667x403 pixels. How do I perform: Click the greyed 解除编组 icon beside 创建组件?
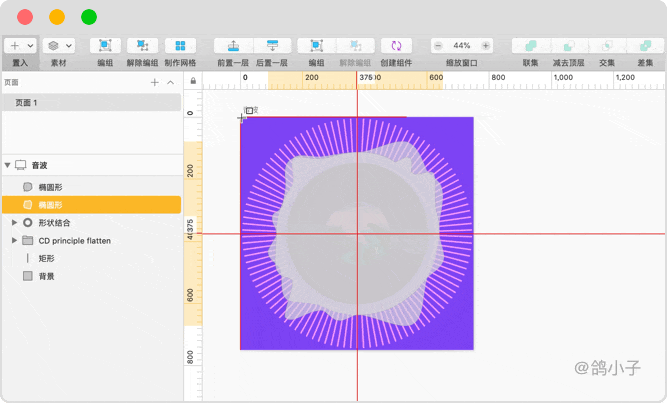coord(356,46)
